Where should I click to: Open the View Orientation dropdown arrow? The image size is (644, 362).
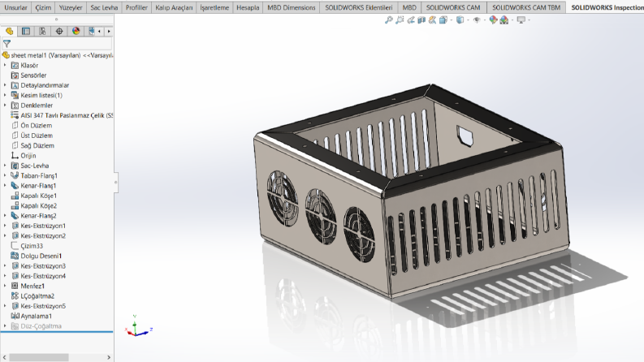pyautogui.click(x=451, y=19)
